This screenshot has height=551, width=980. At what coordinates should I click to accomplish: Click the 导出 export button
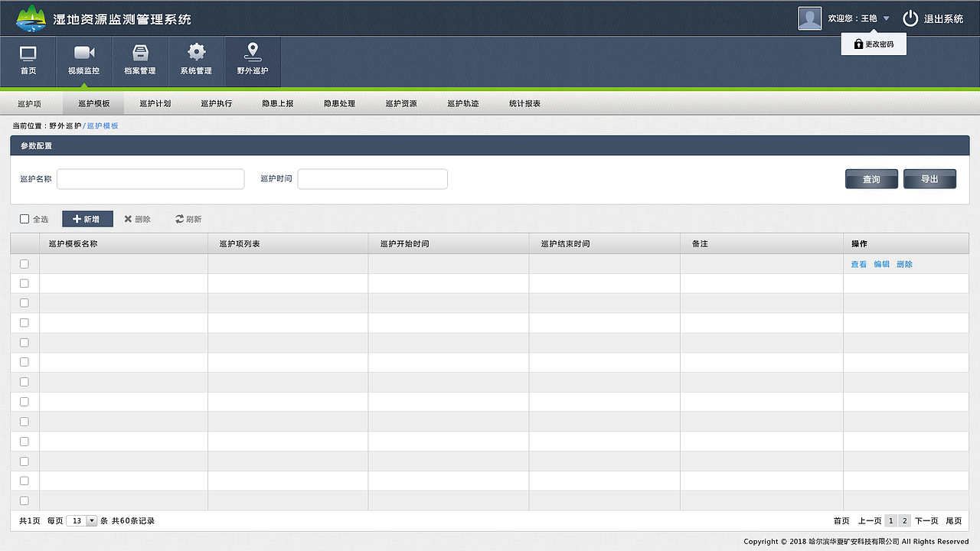[x=929, y=179]
